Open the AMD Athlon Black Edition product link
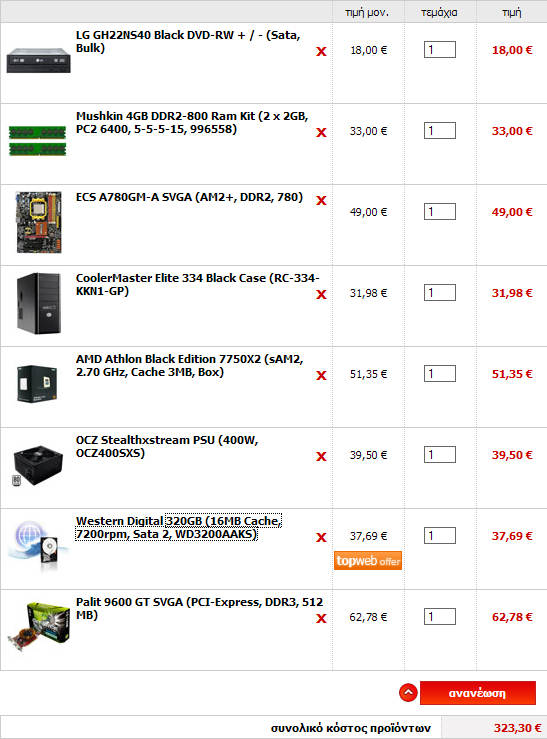This screenshot has width=547, height=739. (189, 365)
